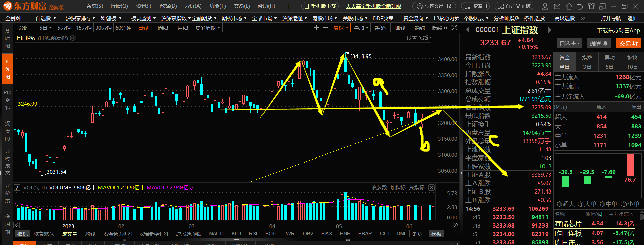Click 打开导航 button

point(611,18)
